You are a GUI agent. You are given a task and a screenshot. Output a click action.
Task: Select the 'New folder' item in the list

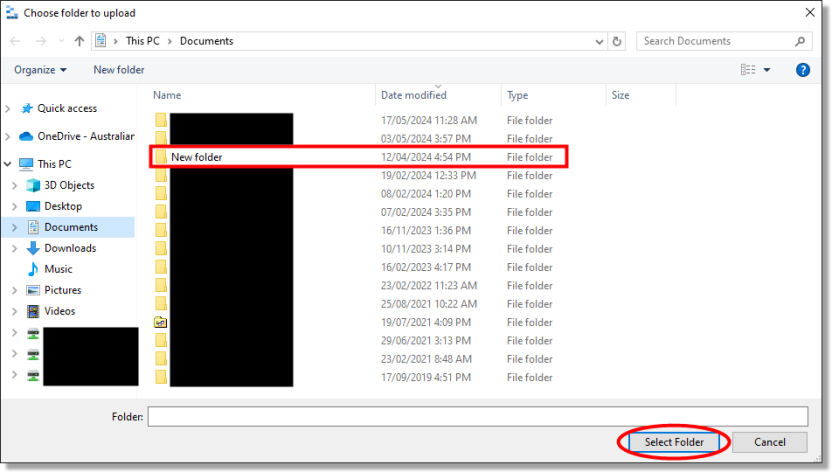[x=359, y=157]
